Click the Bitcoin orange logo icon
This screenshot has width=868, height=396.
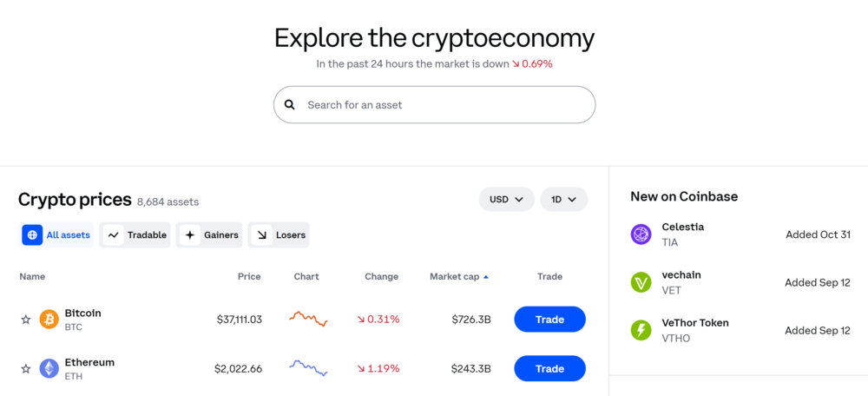[49, 320]
